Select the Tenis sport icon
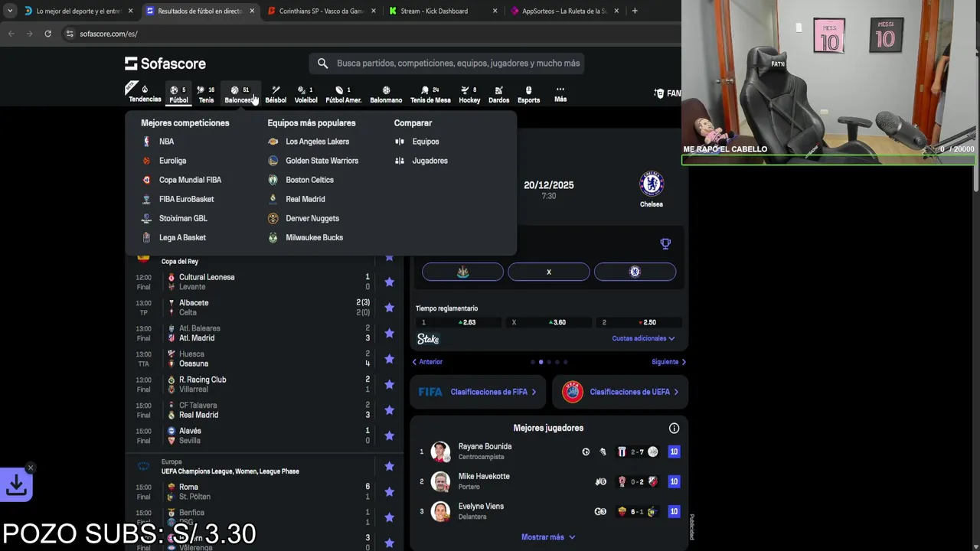Screen dimensions: 980x551 (206, 93)
